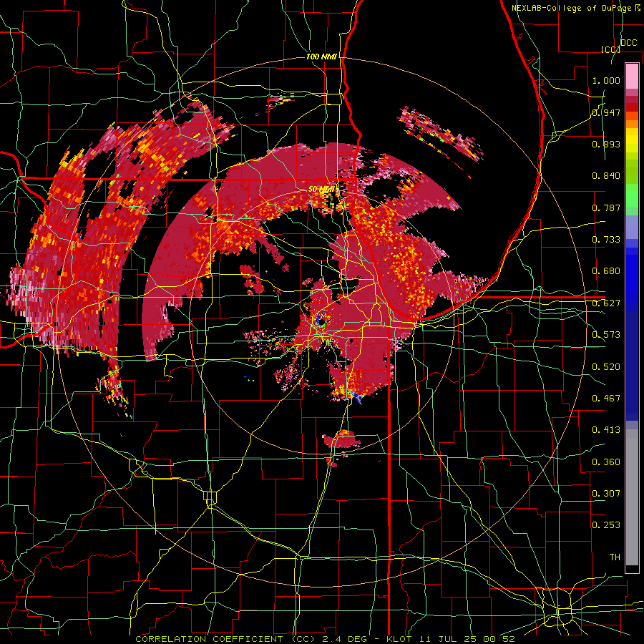Click the 0.573 legend value
Viewport: 644px width, 644px height.
pos(606,335)
